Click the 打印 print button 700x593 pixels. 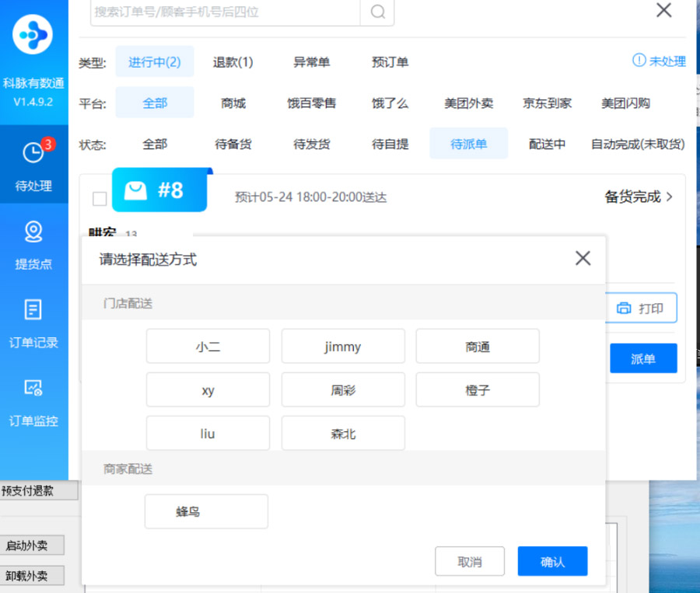tap(641, 308)
